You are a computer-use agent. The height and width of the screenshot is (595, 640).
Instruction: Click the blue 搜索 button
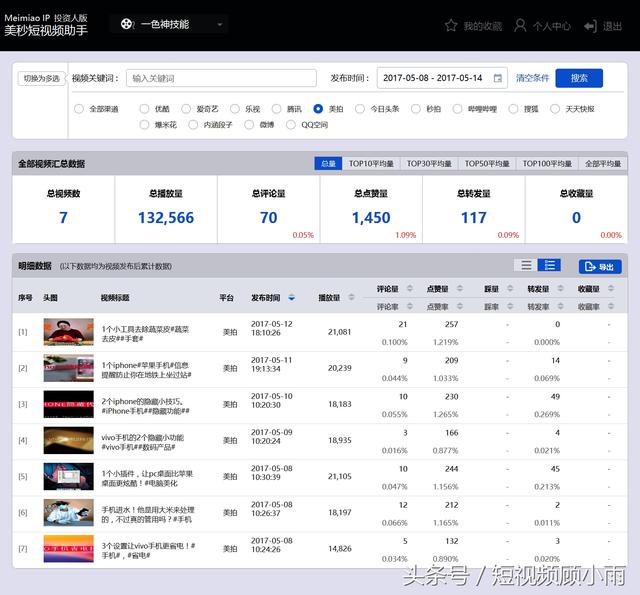pyautogui.click(x=579, y=78)
